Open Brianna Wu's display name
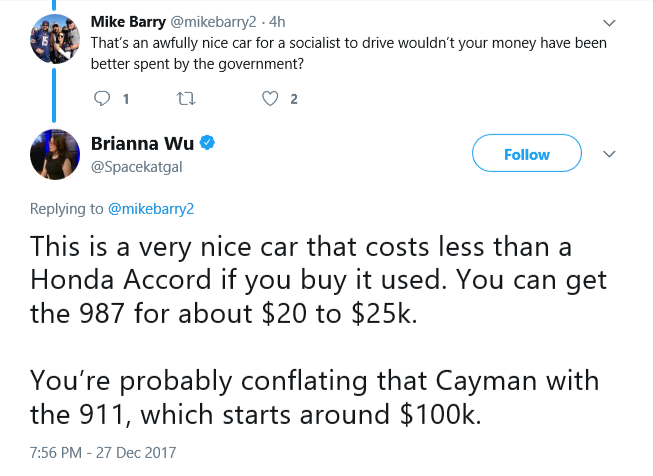The image size is (653, 476). 142,143
